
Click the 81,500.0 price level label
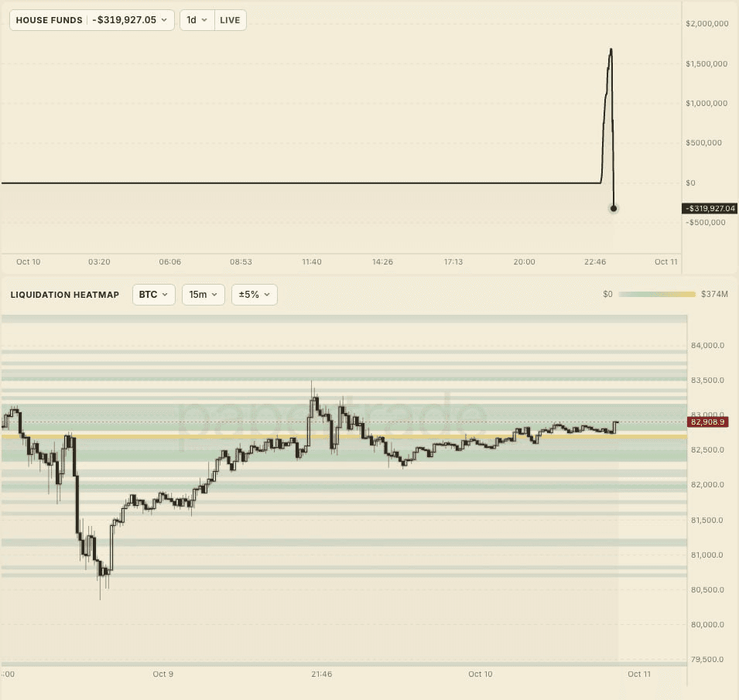pos(707,520)
